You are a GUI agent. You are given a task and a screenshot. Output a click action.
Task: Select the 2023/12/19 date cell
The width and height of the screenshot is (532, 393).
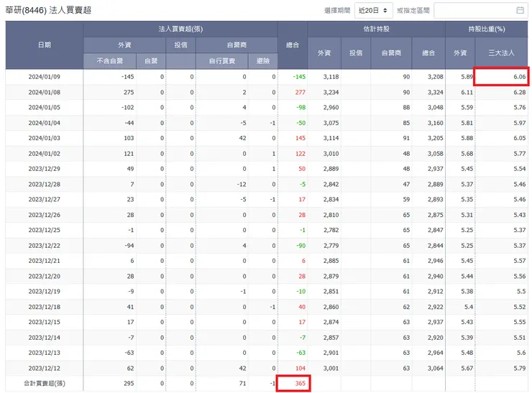click(x=45, y=292)
